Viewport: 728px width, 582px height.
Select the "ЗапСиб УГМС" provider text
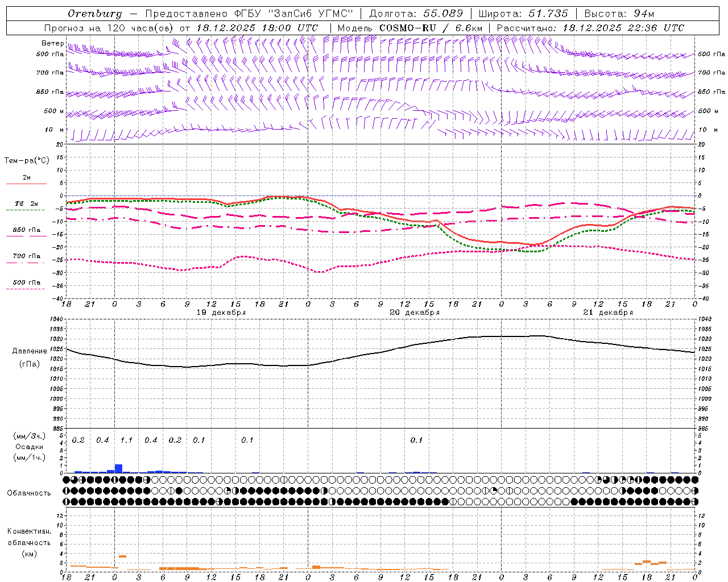(311, 14)
